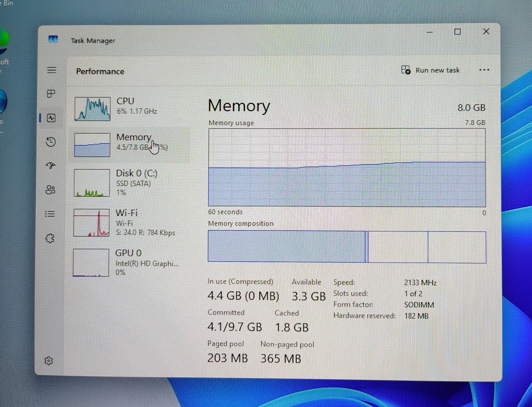Click the Performance page title
The image size is (532, 407).
[x=100, y=71]
